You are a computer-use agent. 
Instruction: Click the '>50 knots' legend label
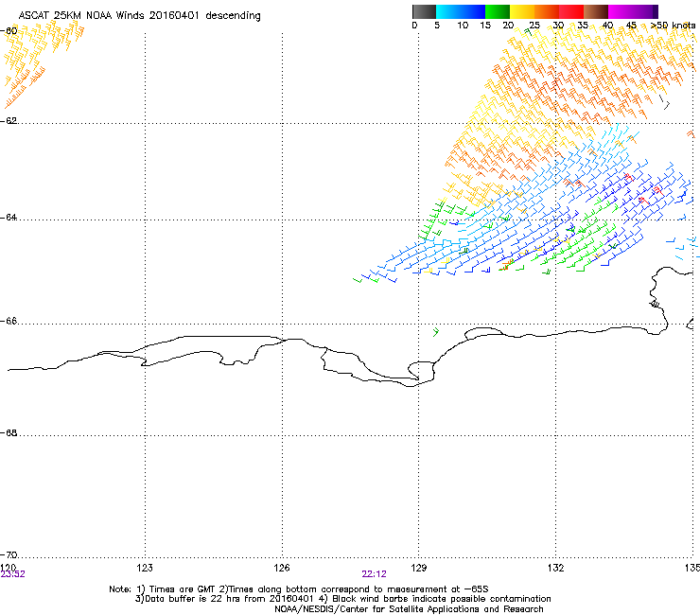coord(673,26)
